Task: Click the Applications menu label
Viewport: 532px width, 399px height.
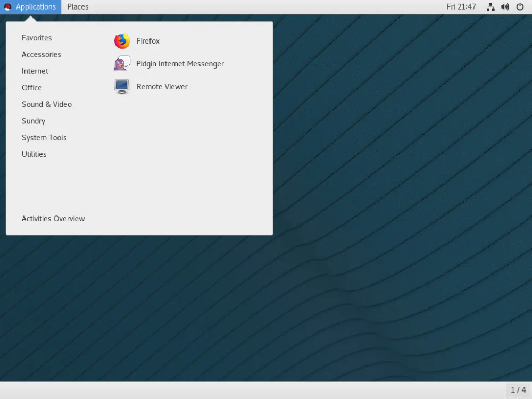Action: (35, 6)
